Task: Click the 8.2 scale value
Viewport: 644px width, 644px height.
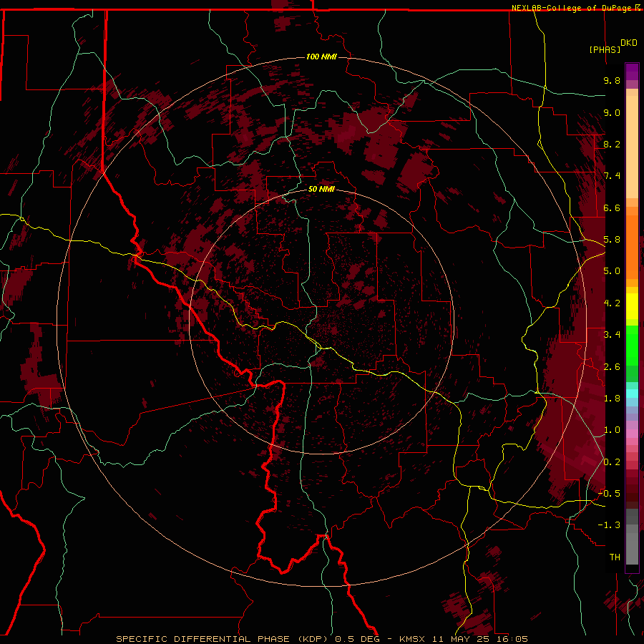Action: pos(612,144)
